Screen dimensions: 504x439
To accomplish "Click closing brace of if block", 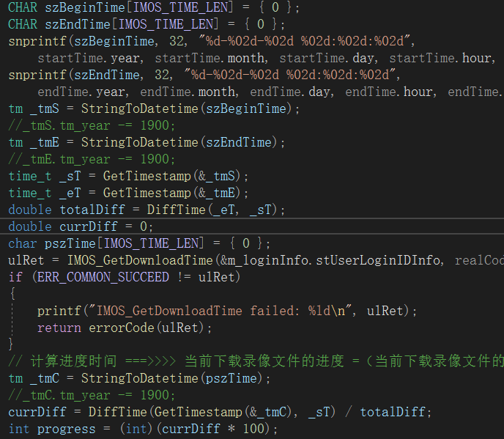I will click(x=11, y=344).
